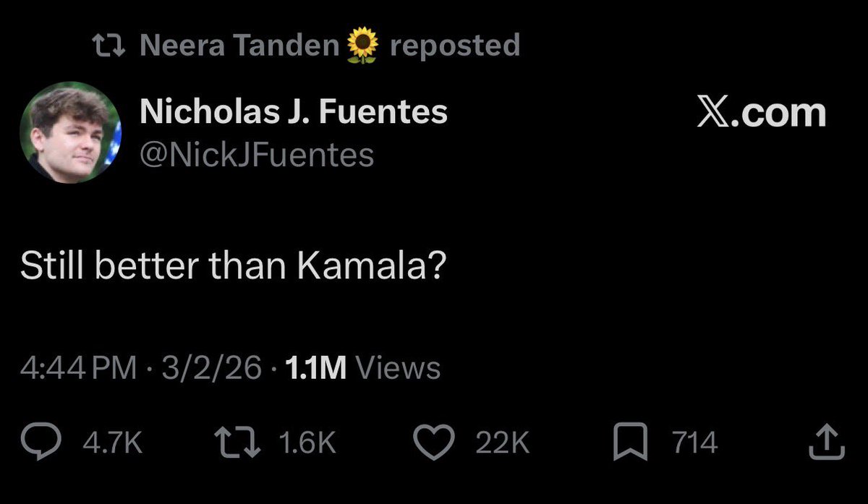Select the @NickJFuentes handle

(x=256, y=155)
